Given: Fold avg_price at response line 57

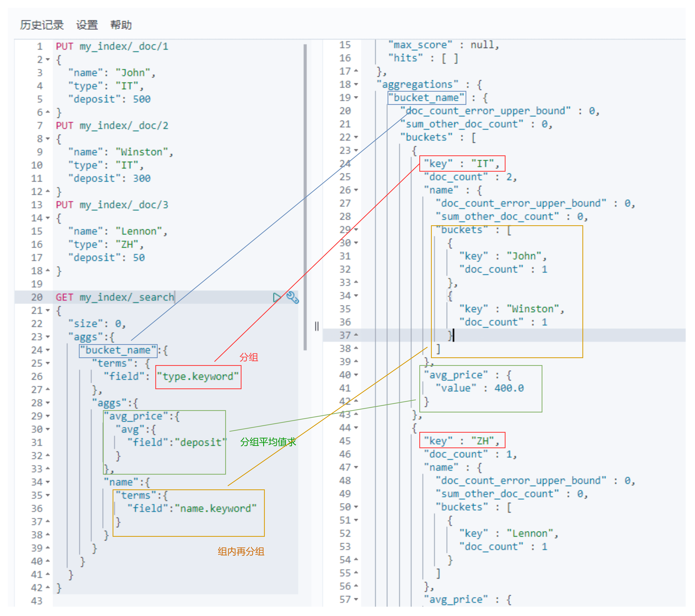Looking at the screenshot, I should [x=356, y=599].
